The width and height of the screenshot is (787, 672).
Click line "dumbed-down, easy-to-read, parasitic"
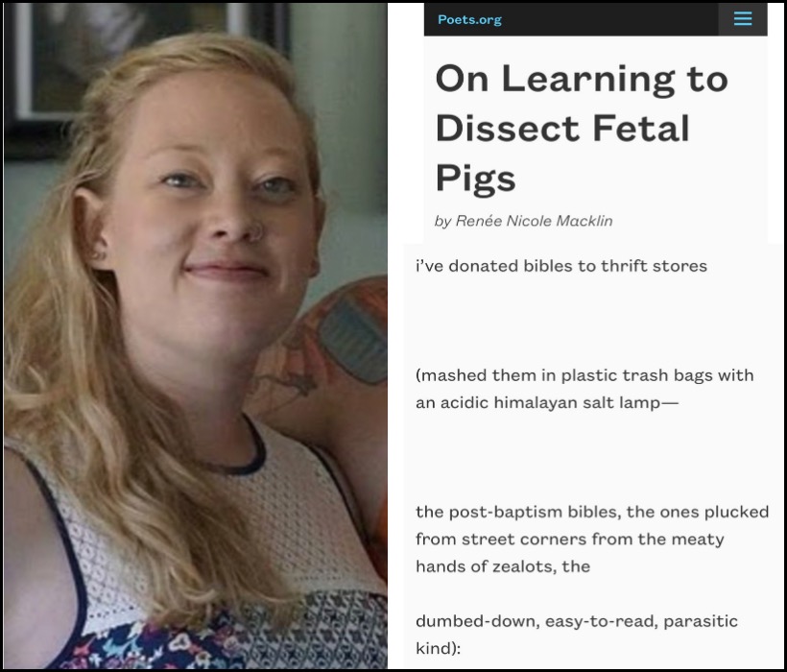pyautogui.click(x=577, y=621)
